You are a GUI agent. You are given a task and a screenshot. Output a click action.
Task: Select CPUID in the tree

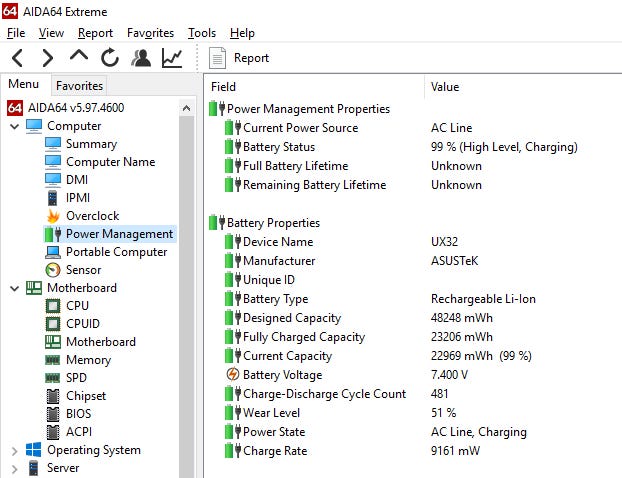tap(84, 324)
